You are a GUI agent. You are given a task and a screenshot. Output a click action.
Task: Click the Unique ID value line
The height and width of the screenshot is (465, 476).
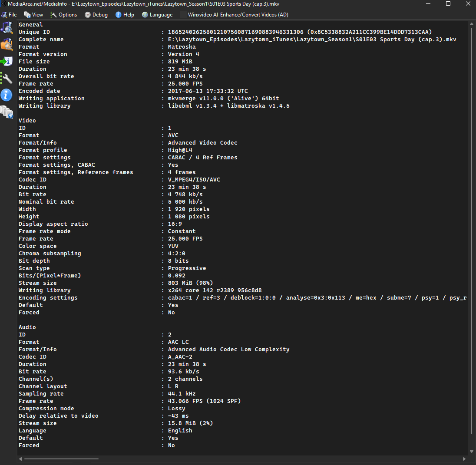pyautogui.click(x=300, y=32)
